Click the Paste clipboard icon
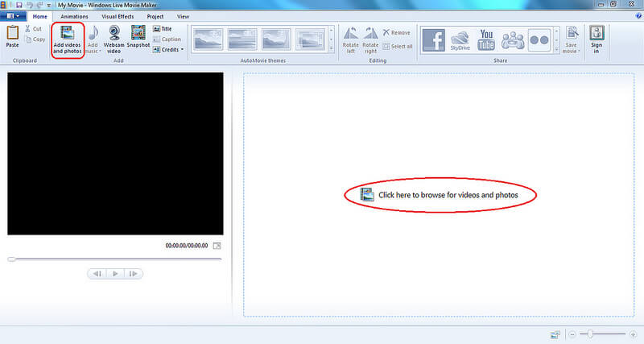 [x=12, y=37]
